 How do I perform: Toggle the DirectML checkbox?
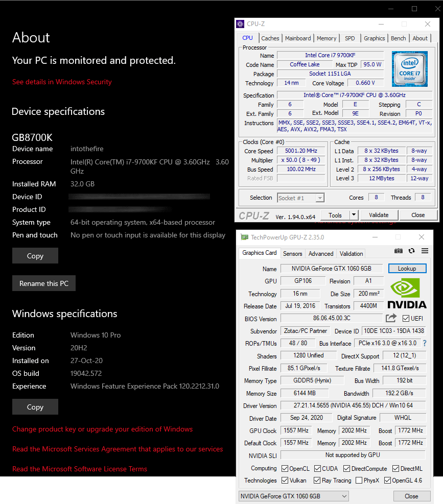click(x=395, y=469)
